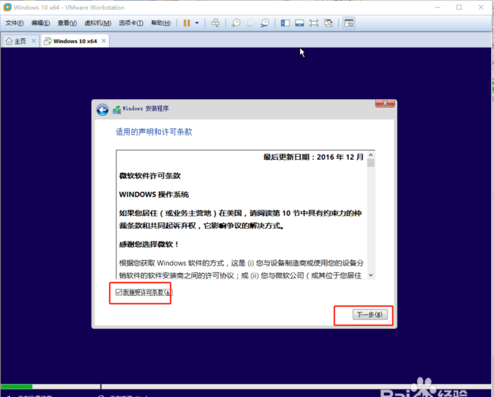Click the 适用的声明和许可条款 title

pyautogui.click(x=154, y=132)
